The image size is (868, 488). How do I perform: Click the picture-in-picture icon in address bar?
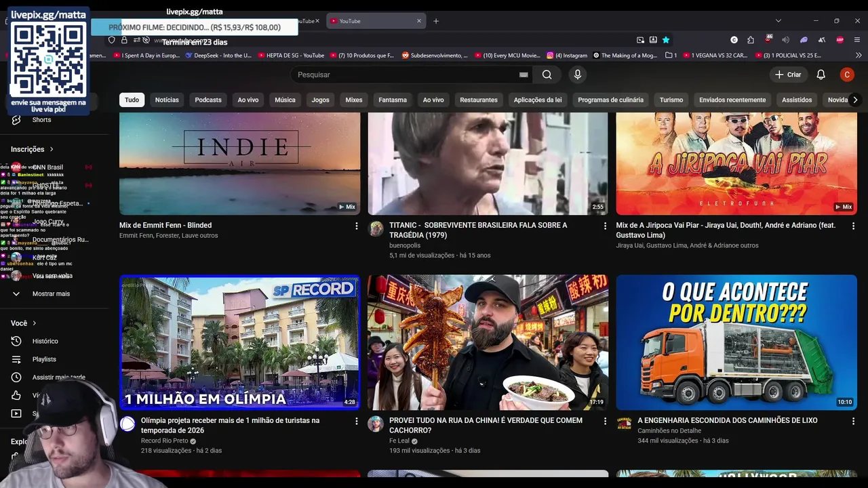pyautogui.click(x=640, y=40)
